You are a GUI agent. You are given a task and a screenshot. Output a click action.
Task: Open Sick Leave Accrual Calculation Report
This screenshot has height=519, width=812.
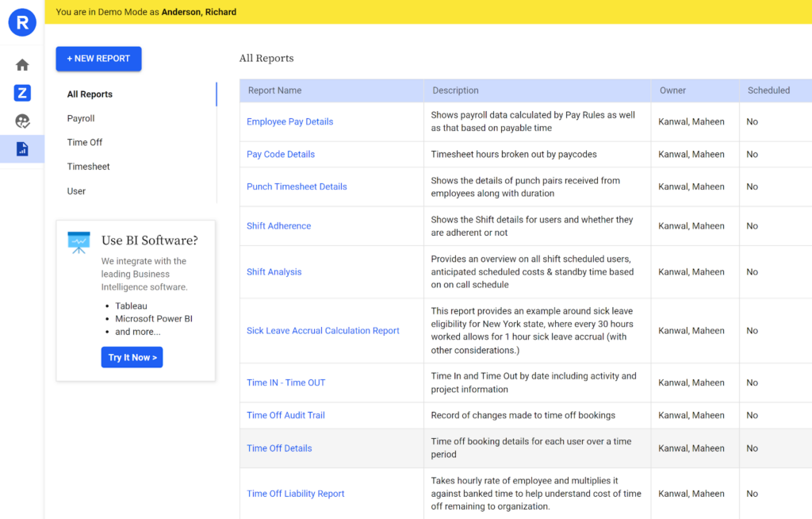pos(323,331)
